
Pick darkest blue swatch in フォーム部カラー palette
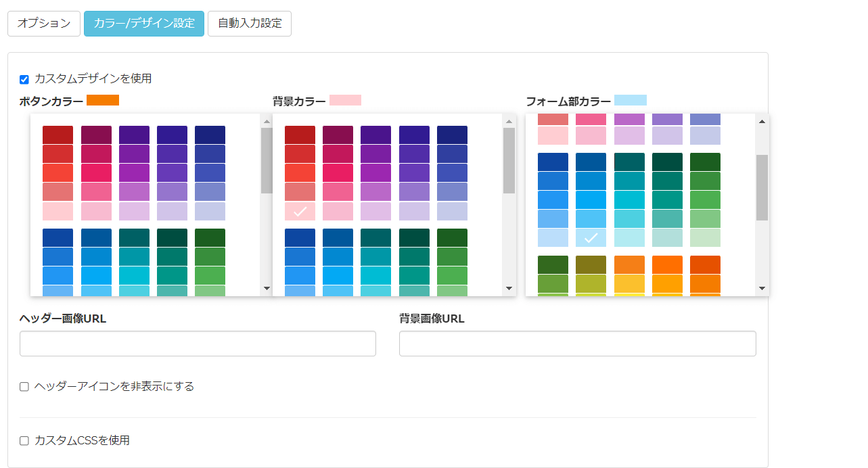pos(553,162)
